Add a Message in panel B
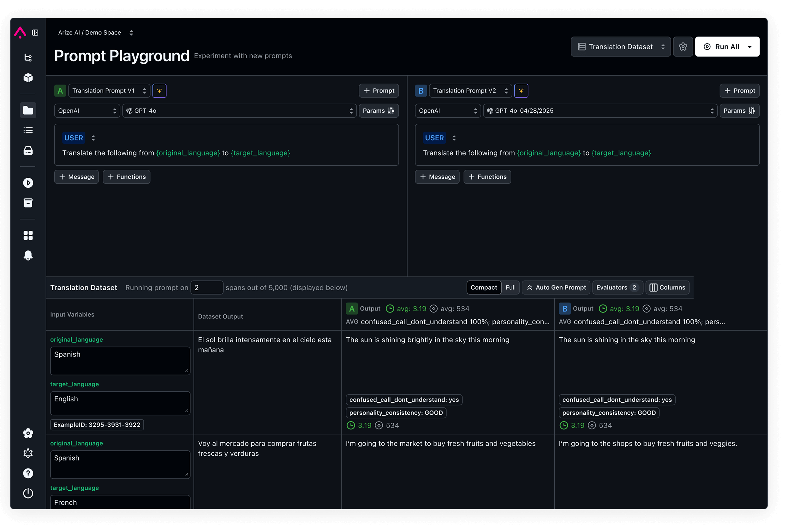The height and width of the screenshot is (532, 788). tap(437, 177)
